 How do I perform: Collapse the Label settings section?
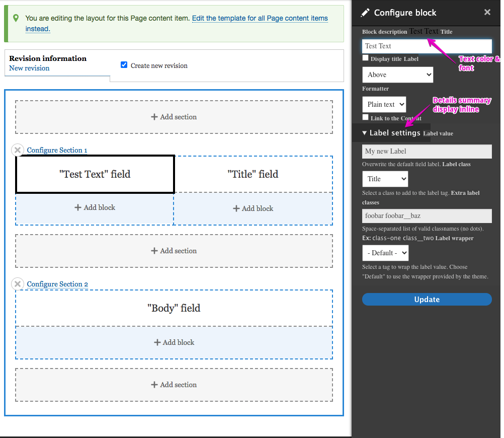click(392, 133)
